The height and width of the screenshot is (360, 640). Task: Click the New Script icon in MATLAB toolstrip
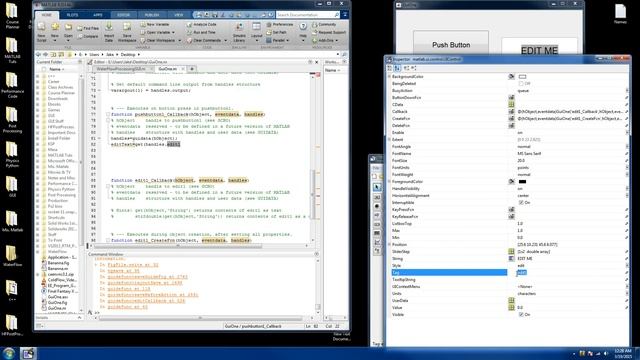point(41,27)
